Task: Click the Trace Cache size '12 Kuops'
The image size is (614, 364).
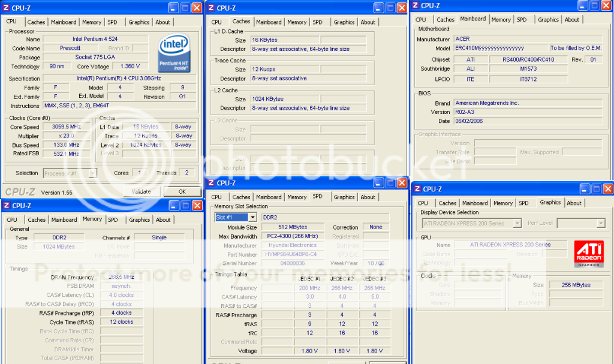Action: pos(285,70)
